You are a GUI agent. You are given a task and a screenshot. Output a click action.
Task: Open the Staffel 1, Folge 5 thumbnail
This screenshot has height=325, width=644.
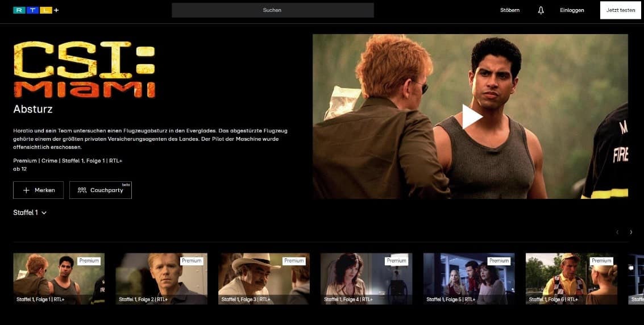click(x=469, y=278)
